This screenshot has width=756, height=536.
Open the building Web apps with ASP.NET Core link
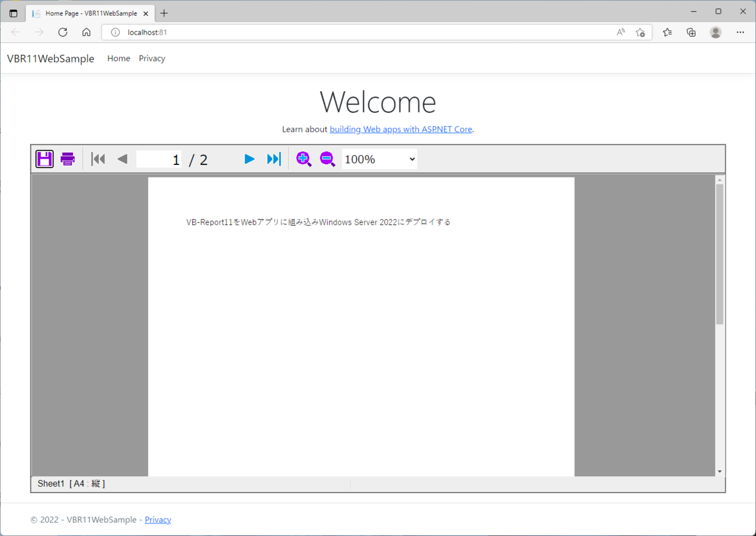tap(401, 129)
